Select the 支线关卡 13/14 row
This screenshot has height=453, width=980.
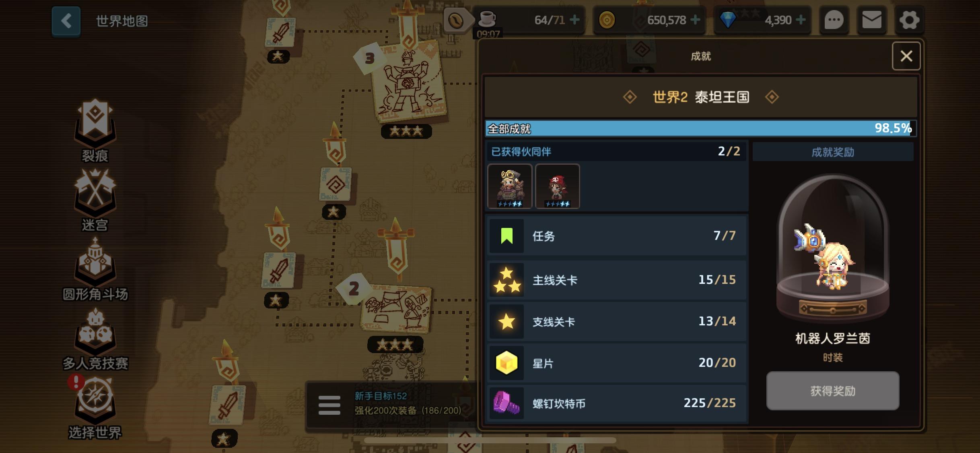(x=617, y=322)
